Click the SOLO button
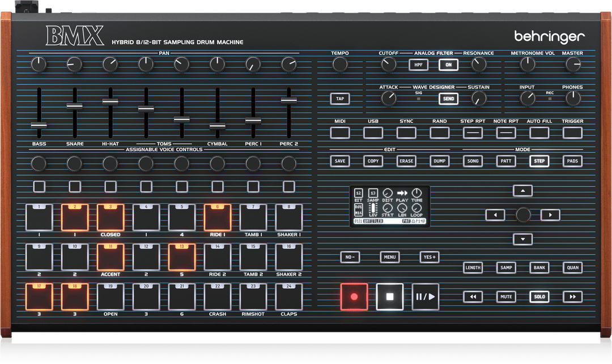This screenshot has width=612, height=364. pos(539,297)
